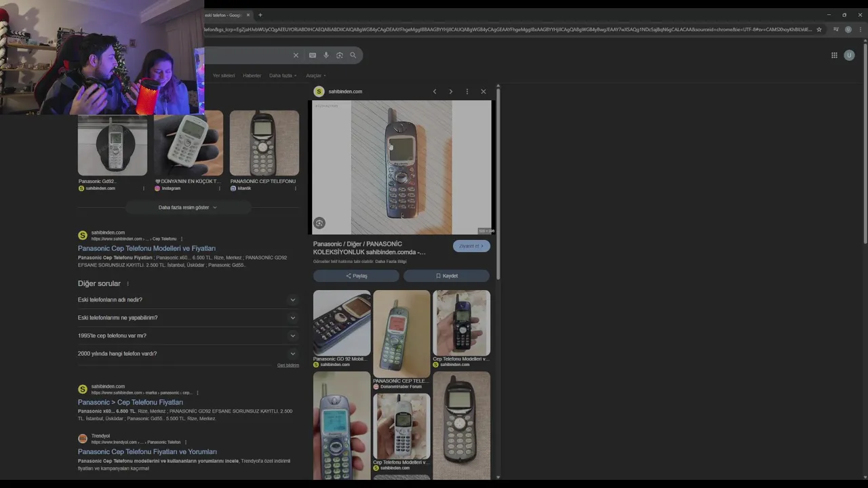Go to previous image in preview panel
Image resolution: width=868 pixels, height=488 pixels.
click(435, 91)
